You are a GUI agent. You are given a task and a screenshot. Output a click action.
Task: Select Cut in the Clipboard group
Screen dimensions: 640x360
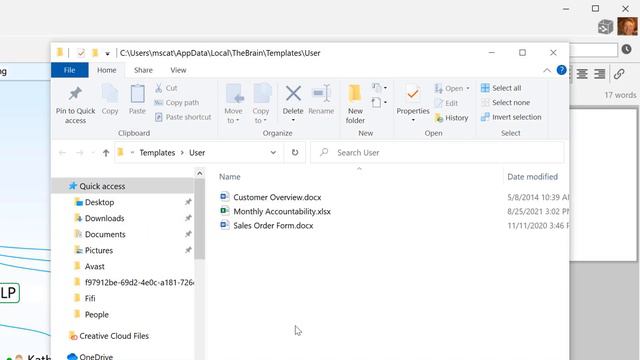click(167, 88)
